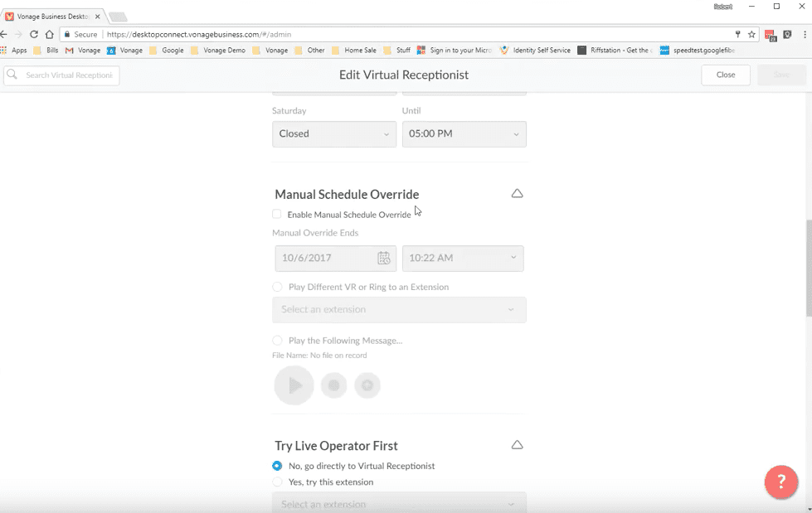Open the 05:00 PM Until dropdown
This screenshot has height=513, width=812.
pyautogui.click(x=464, y=133)
